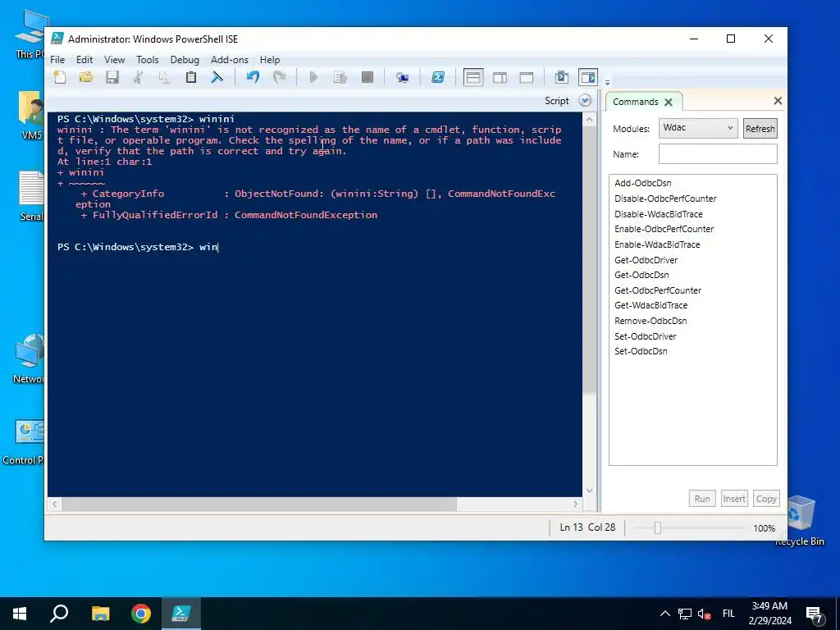Show script pane maximized layout icon
This screenshot has height=630, width=840.
pyautogui.click(x=526, y=78)
